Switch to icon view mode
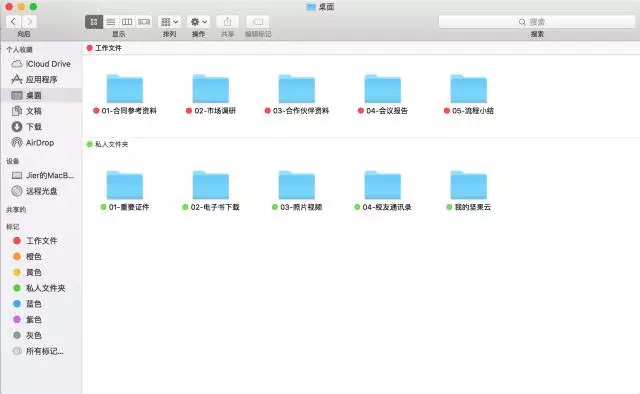This screenshot has width=640, height=394. pyautogui.click(x=94, y=22)
